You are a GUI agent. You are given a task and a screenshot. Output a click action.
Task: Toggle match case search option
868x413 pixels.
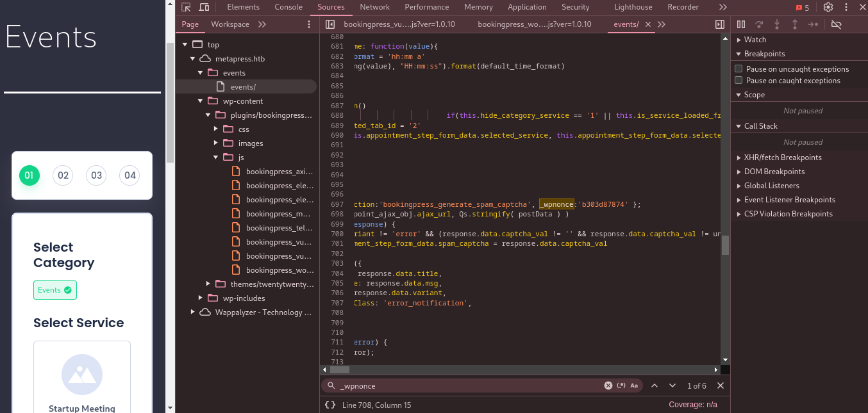point(635,385)
